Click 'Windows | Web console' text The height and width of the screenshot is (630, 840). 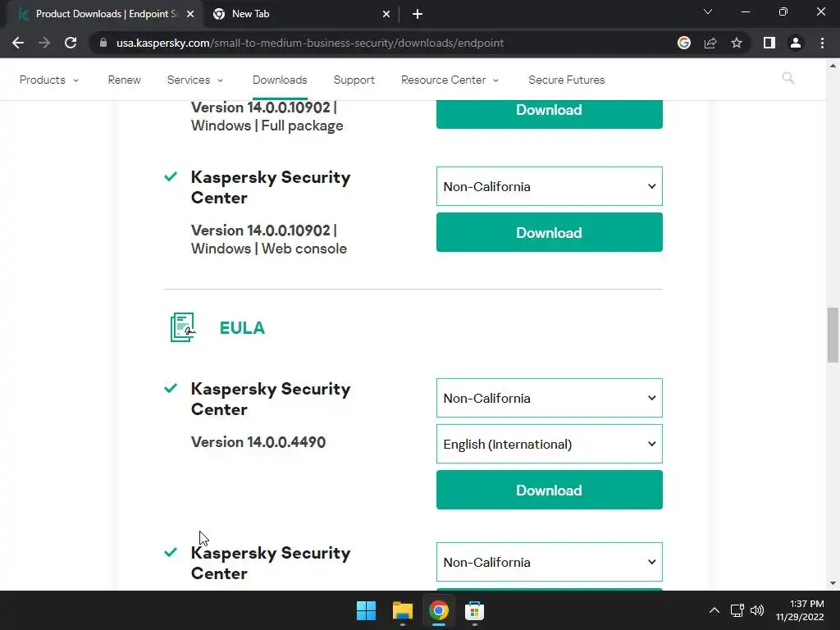(x=269, y=249)
